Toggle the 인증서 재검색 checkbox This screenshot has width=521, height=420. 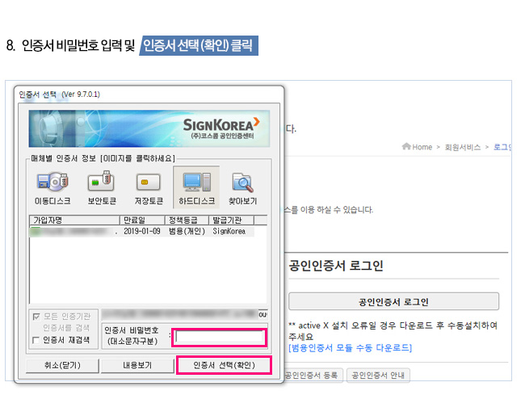pyautogui.click(x=36, y=340)
